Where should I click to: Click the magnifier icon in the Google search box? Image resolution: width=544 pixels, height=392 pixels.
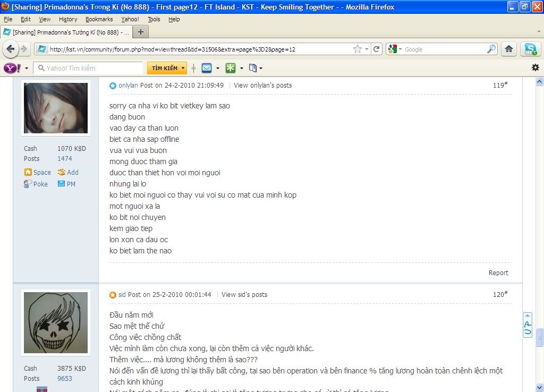coord(491,49)
